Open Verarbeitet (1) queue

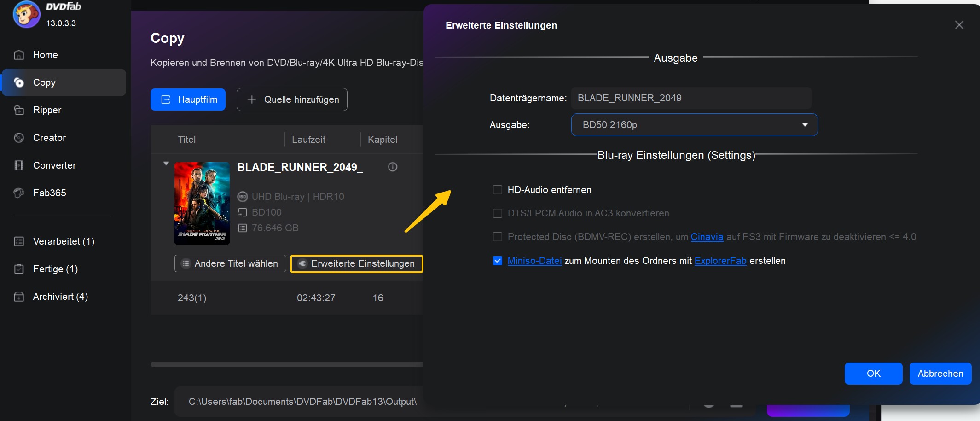coord(64,241)
